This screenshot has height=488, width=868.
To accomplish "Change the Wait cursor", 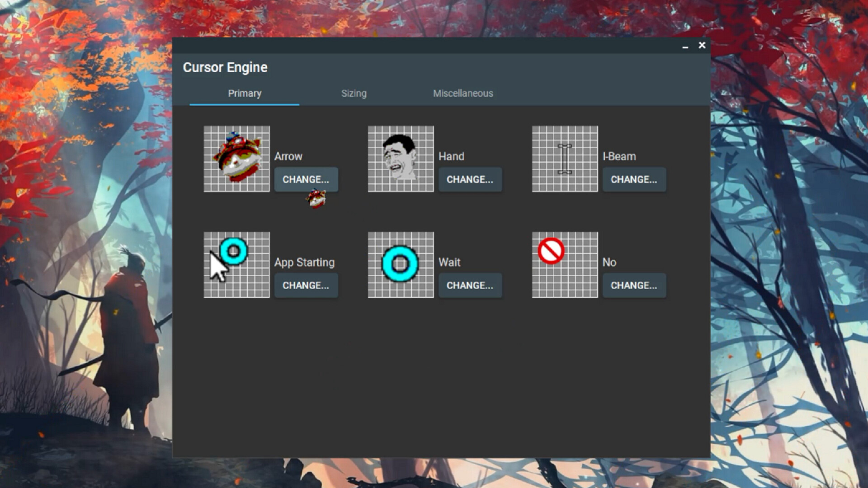I will coord(470,286).
